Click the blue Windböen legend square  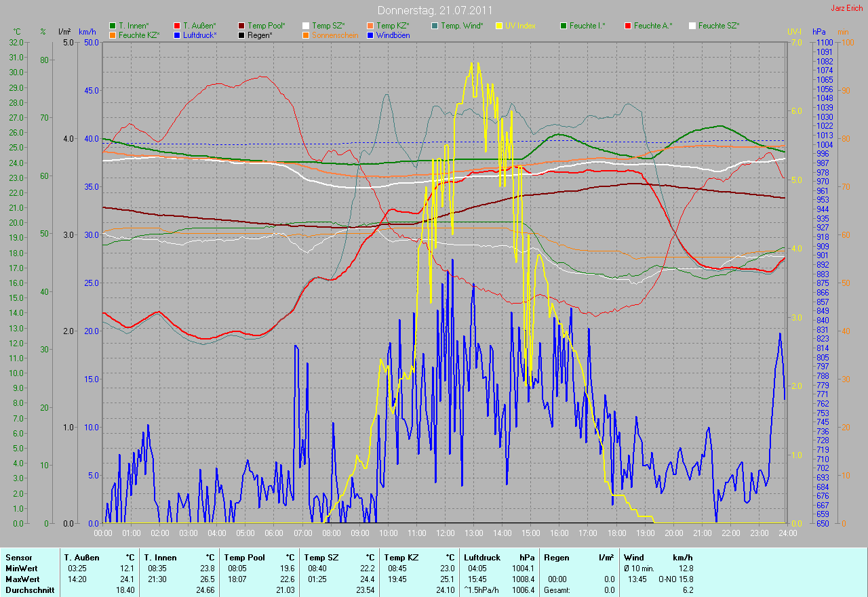tap(370, 35)
